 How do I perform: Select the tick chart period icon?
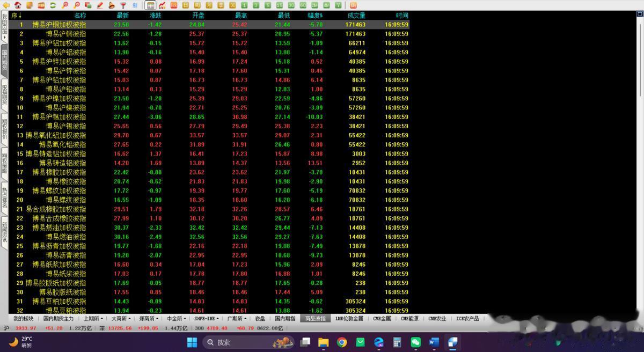(174, 5)
